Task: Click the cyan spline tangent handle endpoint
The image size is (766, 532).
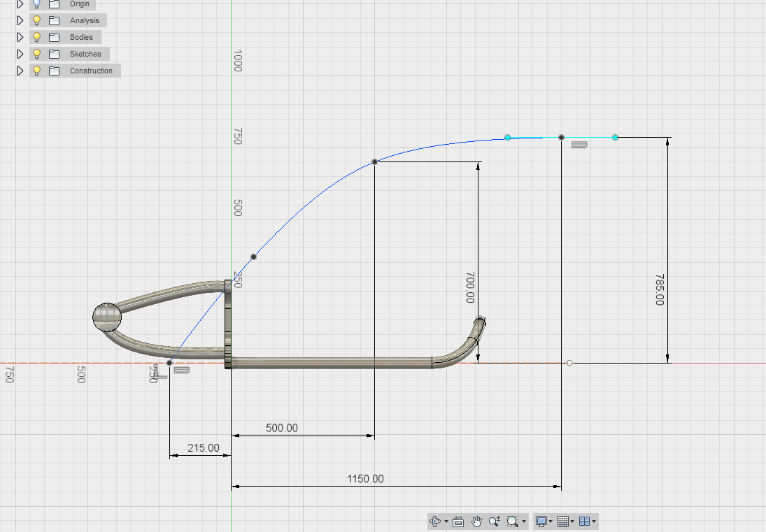Action: [615, 138]
